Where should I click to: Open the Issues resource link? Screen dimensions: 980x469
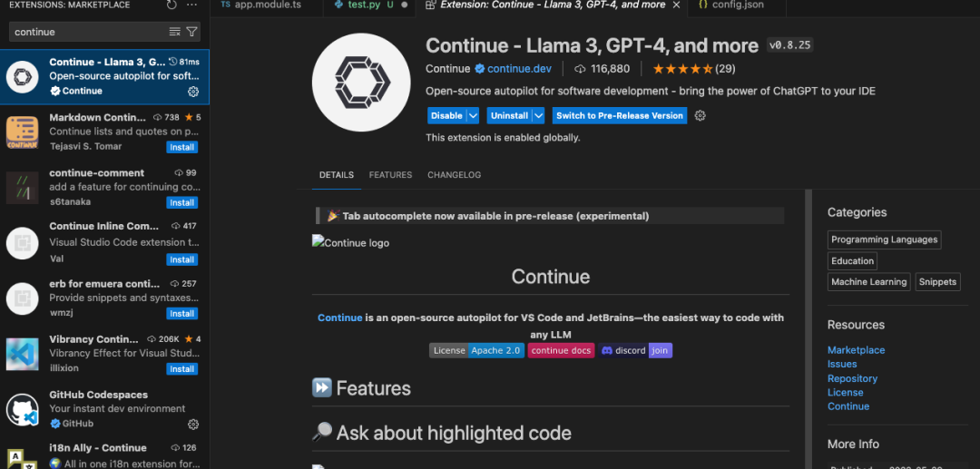(842, 364)
